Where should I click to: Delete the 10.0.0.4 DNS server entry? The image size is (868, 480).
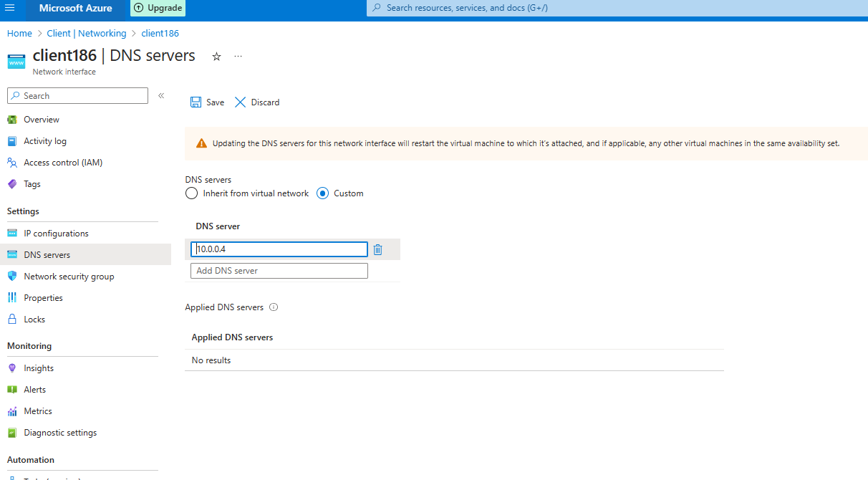tap(377, 249)
